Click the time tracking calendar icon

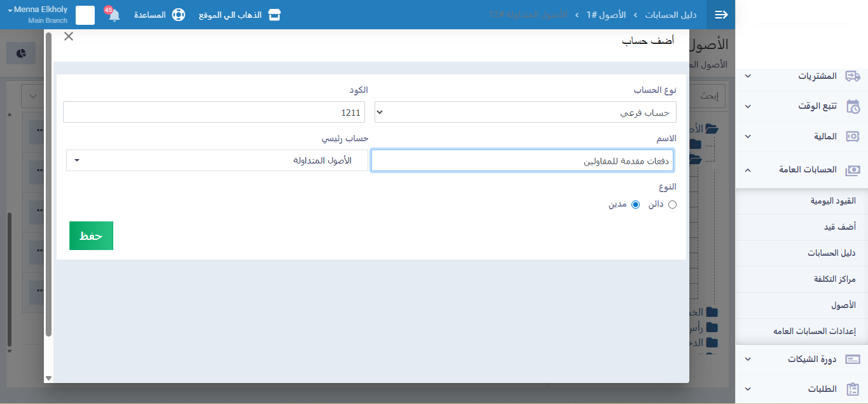852,106
